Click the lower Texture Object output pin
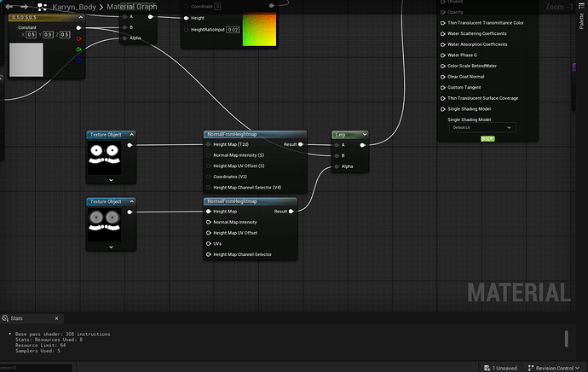Viewport: 588px width, 372px height. (x=130, y=212)
